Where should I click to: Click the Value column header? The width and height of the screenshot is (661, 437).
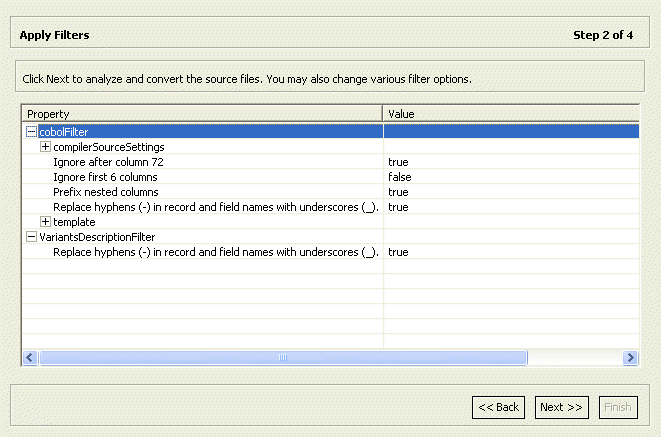point(511,114)
